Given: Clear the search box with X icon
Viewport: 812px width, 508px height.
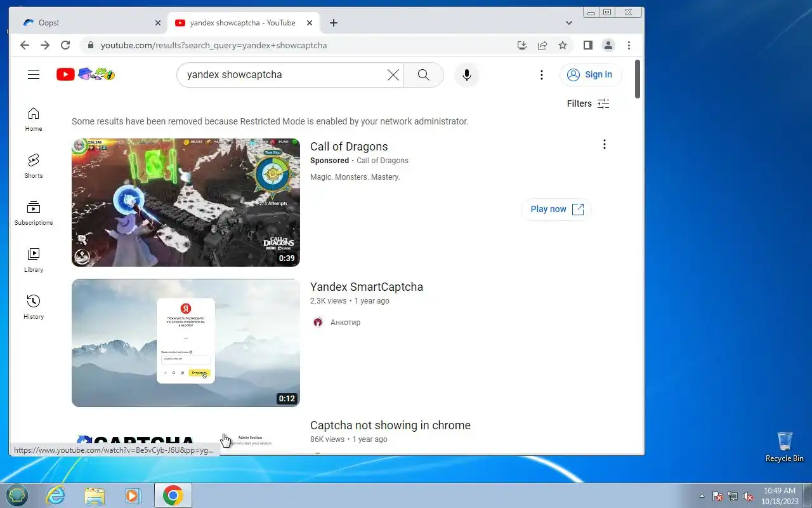Looking at the screenshot, I should click(393, 75).
